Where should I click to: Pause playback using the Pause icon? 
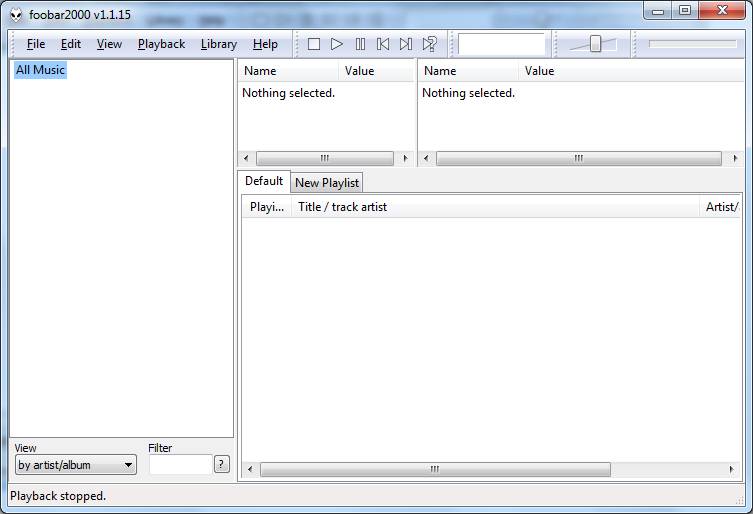(x=360, y=44)
